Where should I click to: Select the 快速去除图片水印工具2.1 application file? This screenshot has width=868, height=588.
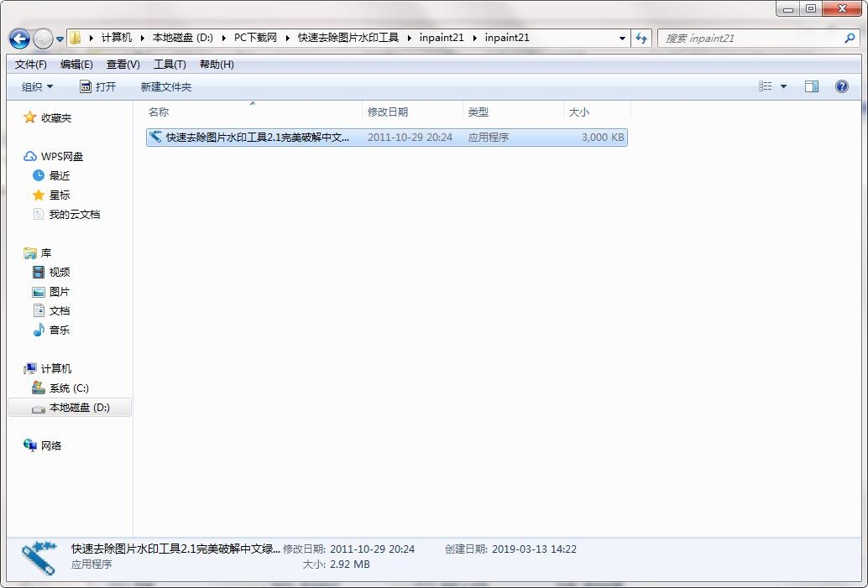point(386,138)
